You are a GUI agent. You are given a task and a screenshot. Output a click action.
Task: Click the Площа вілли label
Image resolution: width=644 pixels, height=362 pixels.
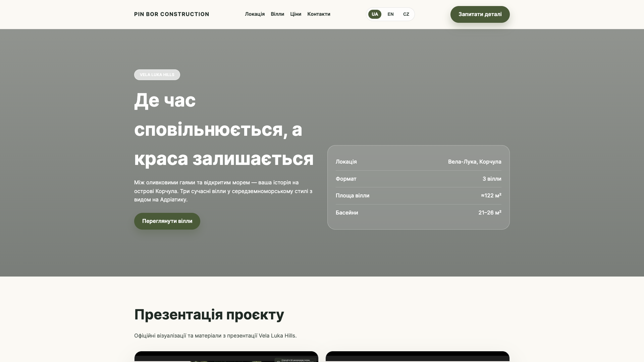tap(352, 195)
